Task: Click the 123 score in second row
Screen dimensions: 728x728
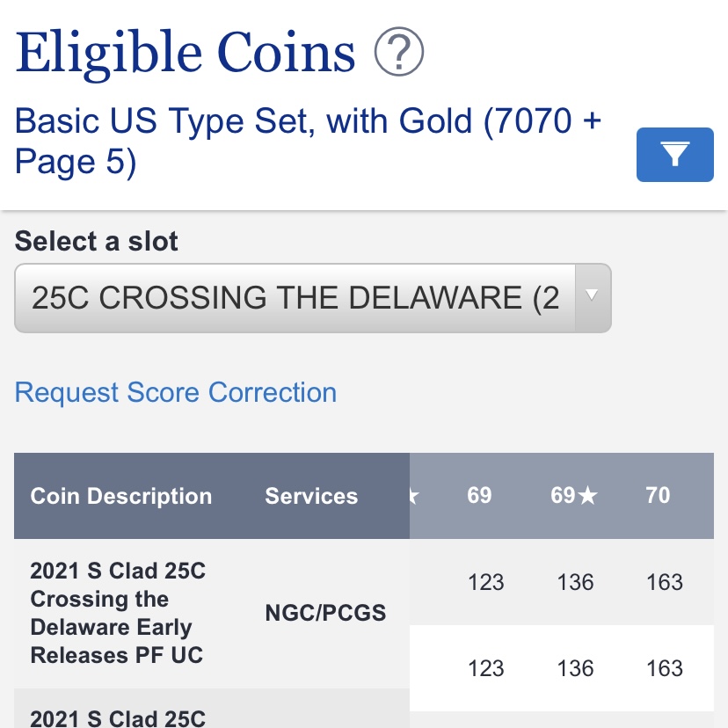Action: (485, 668)
